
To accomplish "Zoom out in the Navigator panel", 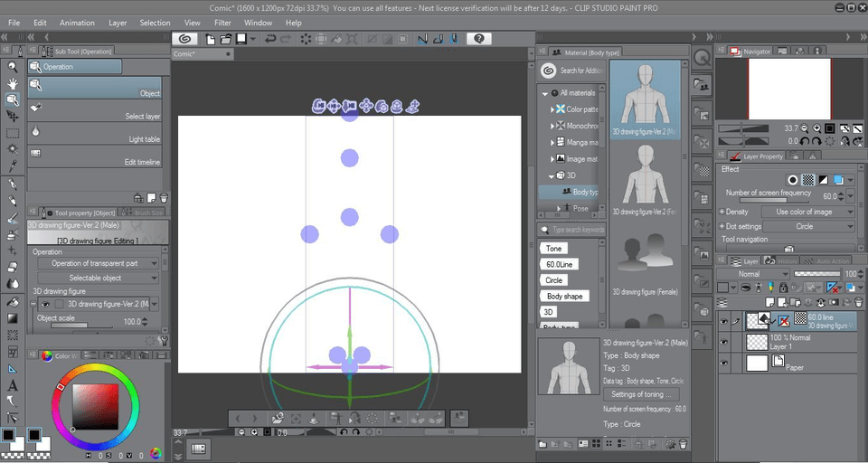I will tap(805, 128).
